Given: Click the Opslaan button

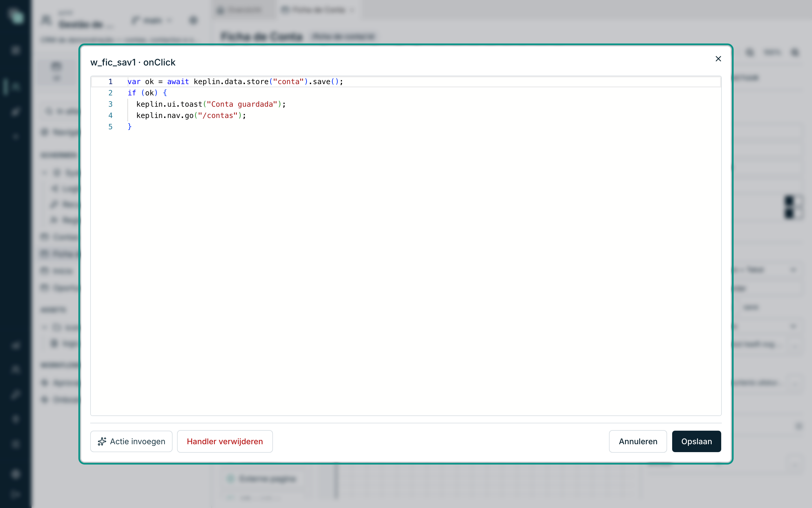Looking at the screenshot, I should 696,441.
